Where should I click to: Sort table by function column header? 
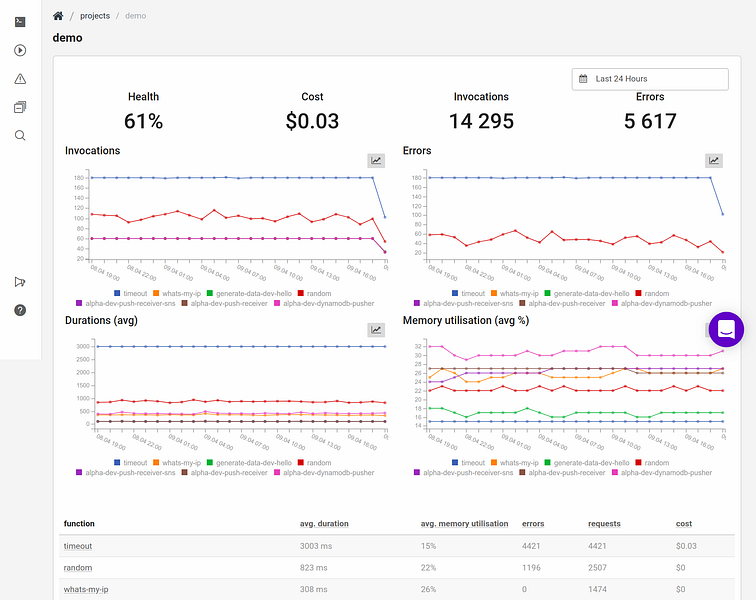[79, 524]
